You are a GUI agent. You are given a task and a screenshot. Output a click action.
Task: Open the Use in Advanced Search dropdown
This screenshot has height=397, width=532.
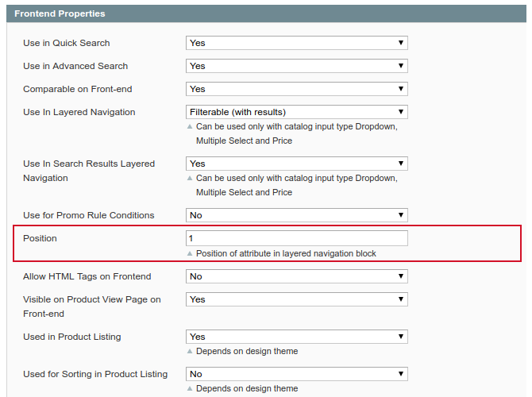pyautogui.click(x=296, y=66)
